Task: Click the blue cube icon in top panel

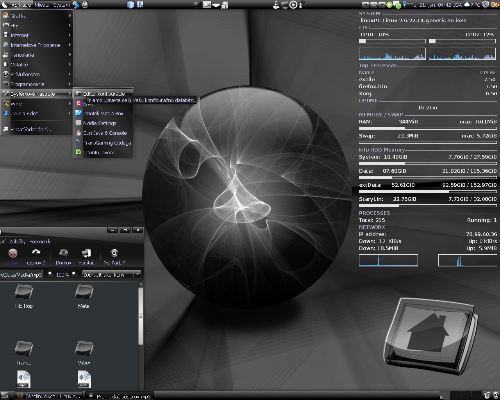Action: [x=131, y=4]
